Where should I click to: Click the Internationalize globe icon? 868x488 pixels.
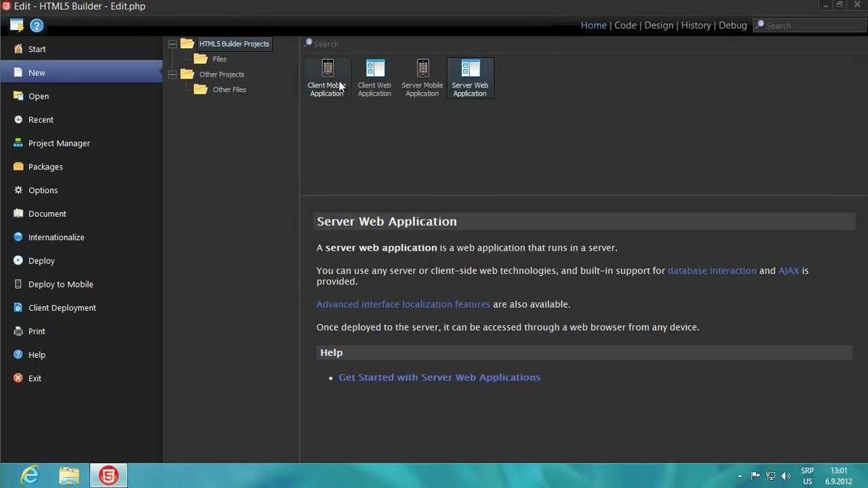point(18,237)
